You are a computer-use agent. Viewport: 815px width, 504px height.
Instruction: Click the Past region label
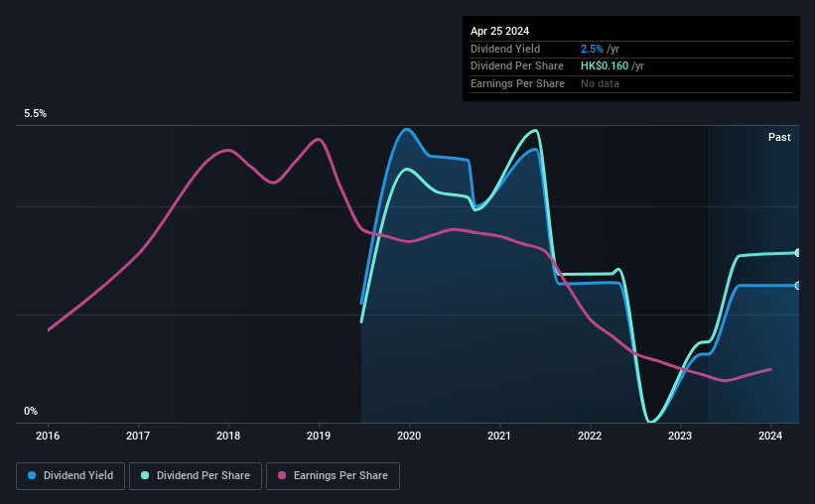pos(779,137)
